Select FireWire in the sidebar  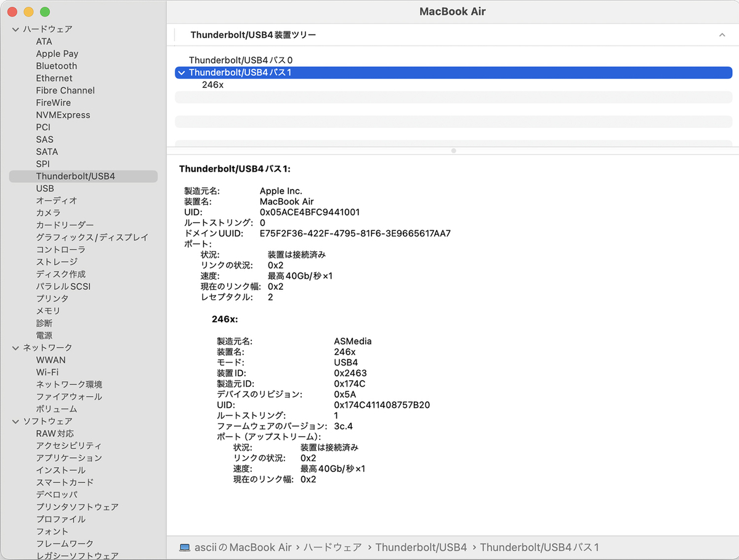[53, 103]
